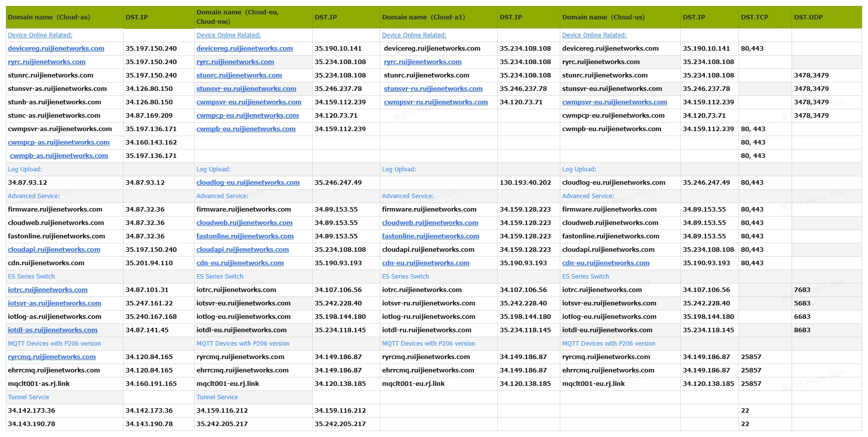The width and height of the screenshot is (868, 437).
Task: Open the cwmpcp-eu.ruijienetworks.com link
Action: pos(248,116)
